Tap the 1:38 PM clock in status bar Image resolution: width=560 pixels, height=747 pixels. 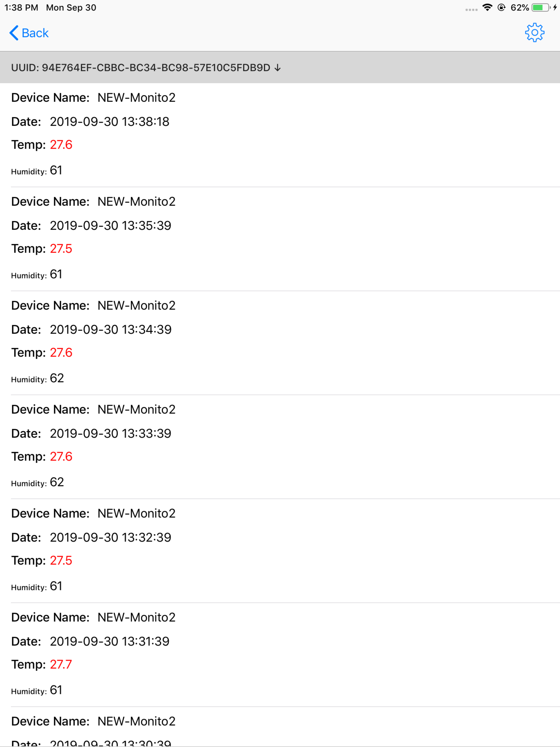pos(21,7)
